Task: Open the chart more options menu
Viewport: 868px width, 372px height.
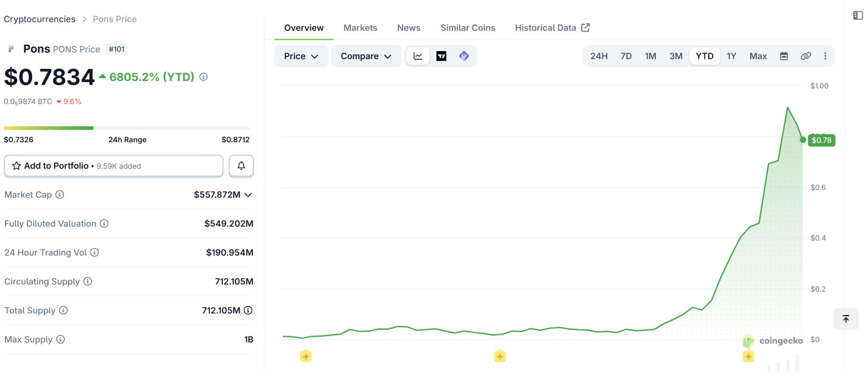Action: tap(825, 56)
